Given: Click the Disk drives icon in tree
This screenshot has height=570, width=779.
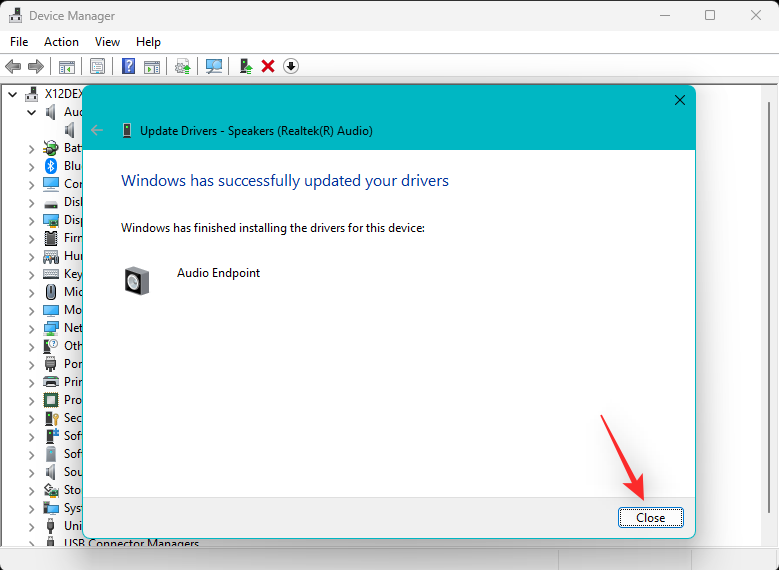Looking at the screenshot, I should coord(51,203).
